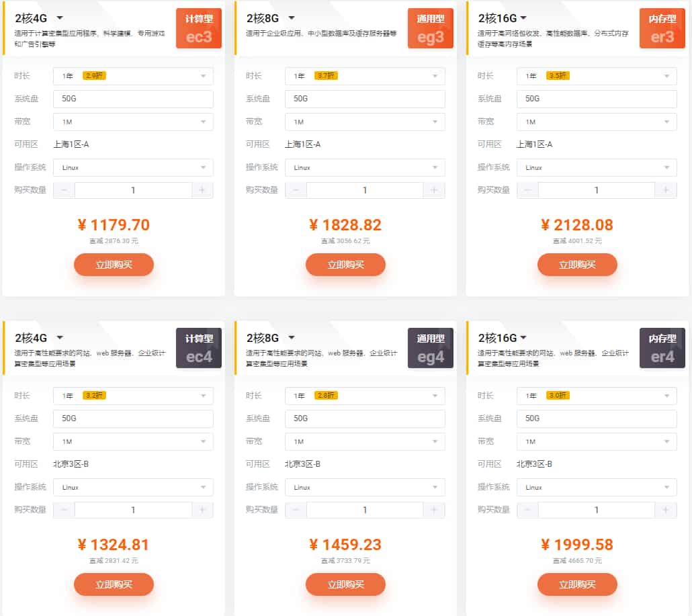The width and height of the screenshot is (692, 616).
Task: Click the er4 内存型 badge icon
Action: click(x=662, y=348)
